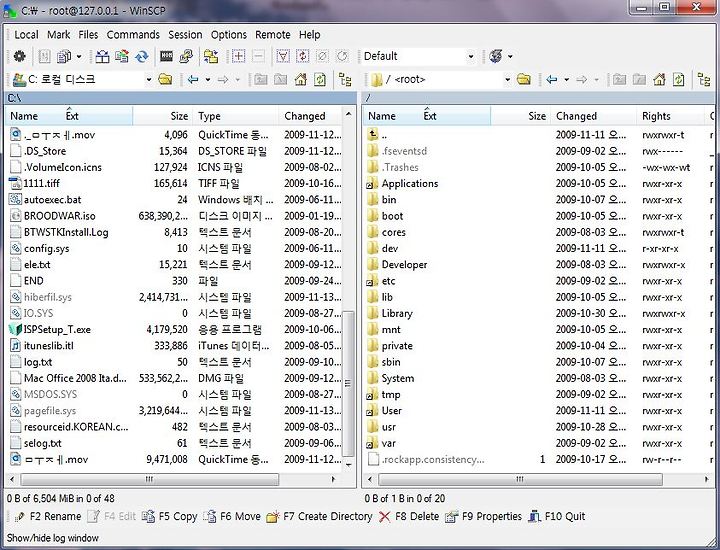Screen dimensions: 720x550
Task: Click the F5 Copy button
Action: pos(169,516)
